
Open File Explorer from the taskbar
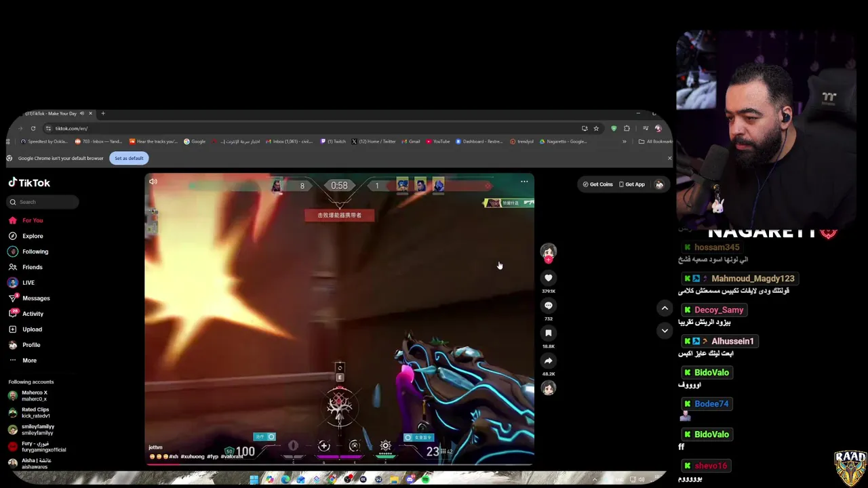point(394,479)
